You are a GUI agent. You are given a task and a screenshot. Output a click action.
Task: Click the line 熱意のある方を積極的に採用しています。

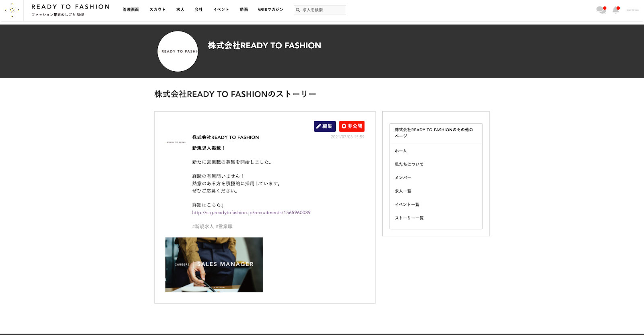(x=237, y=184)
